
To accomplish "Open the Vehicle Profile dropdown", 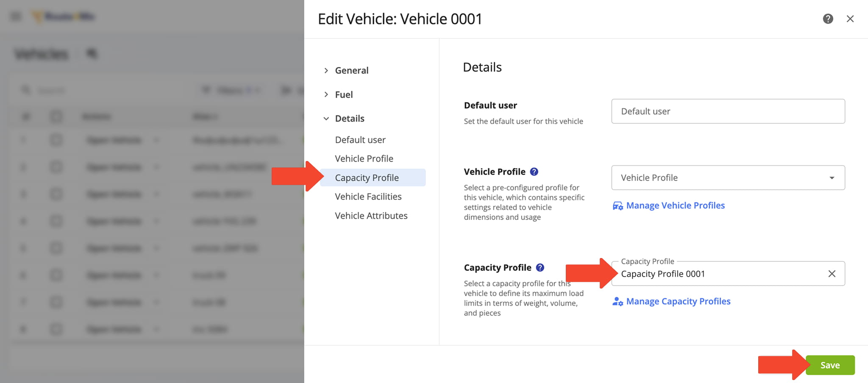I will pyautogui.click(x=728, y=178).
